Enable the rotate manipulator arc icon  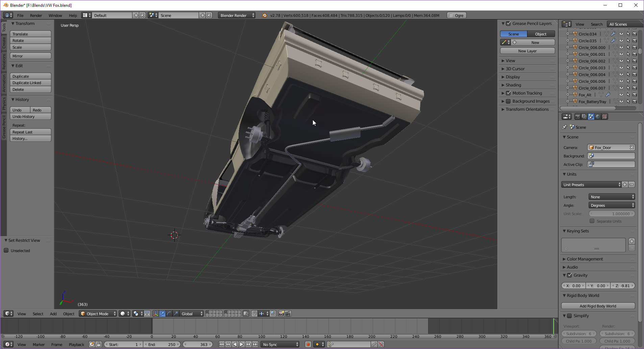pyautogui.click(x=169, y=314)
